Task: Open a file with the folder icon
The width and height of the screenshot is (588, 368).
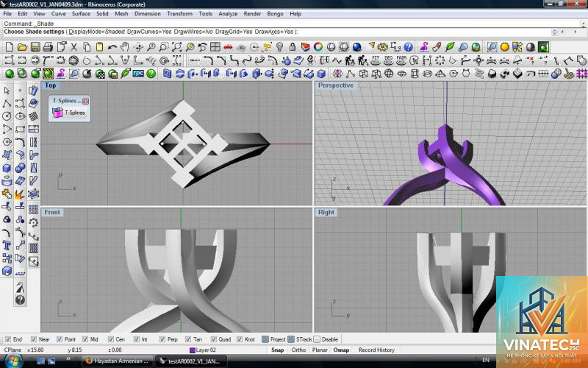Action: pos(22,47)
